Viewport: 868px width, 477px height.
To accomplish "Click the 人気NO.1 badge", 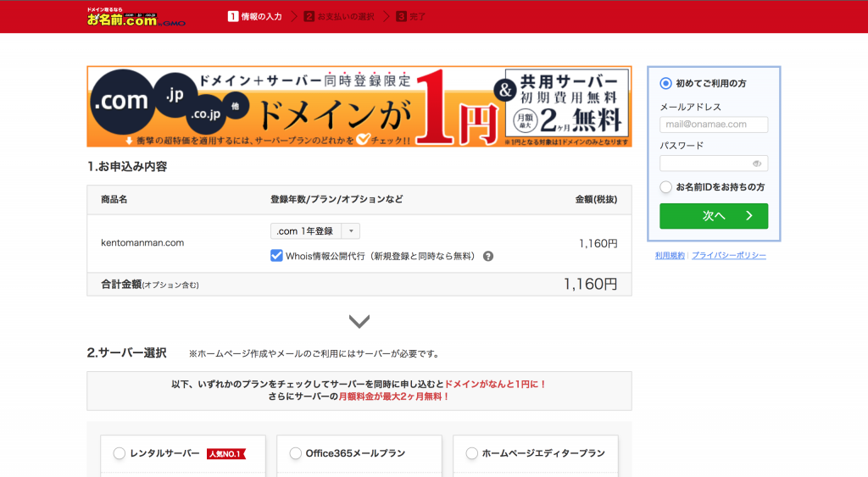I will point(225,454).
